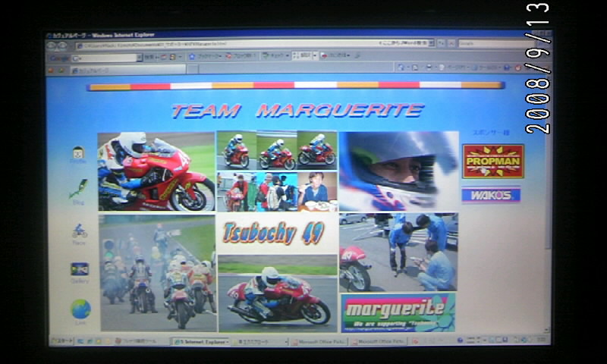This screenshot has width=607, height=364.
Task: Expand the Google toolbar search dropdown
Action: [140, 58]
